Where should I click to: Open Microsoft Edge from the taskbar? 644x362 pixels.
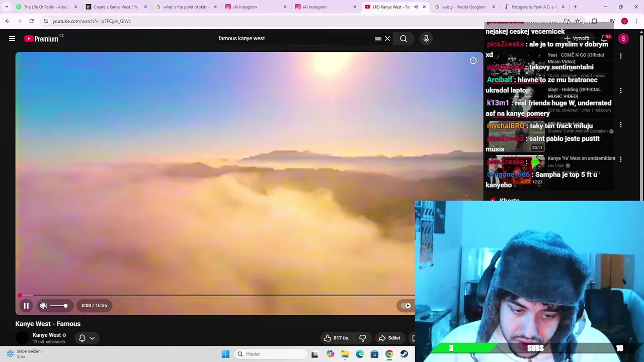(x=360, y=354)
